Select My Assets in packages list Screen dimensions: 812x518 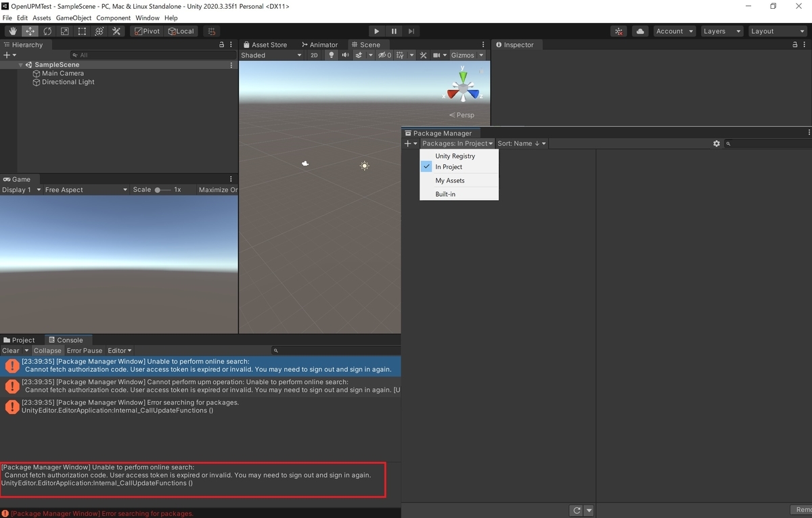(450, 180)
